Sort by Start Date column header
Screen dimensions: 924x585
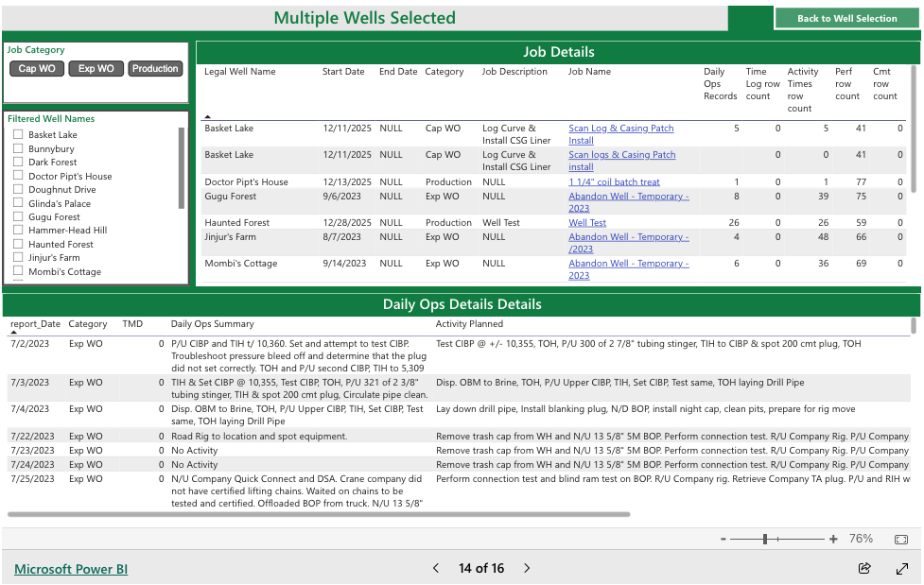[x=342, y=72]
